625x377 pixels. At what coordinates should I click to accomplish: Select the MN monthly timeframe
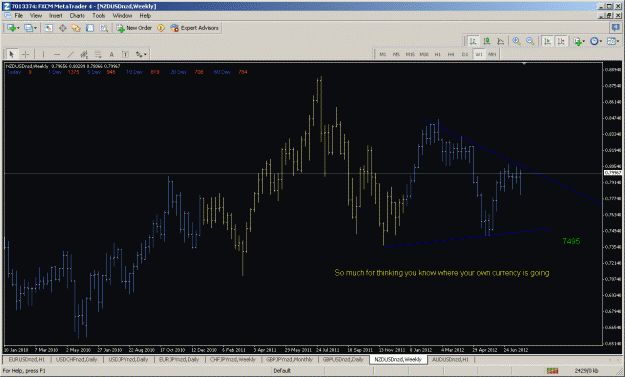pos(492,54)
